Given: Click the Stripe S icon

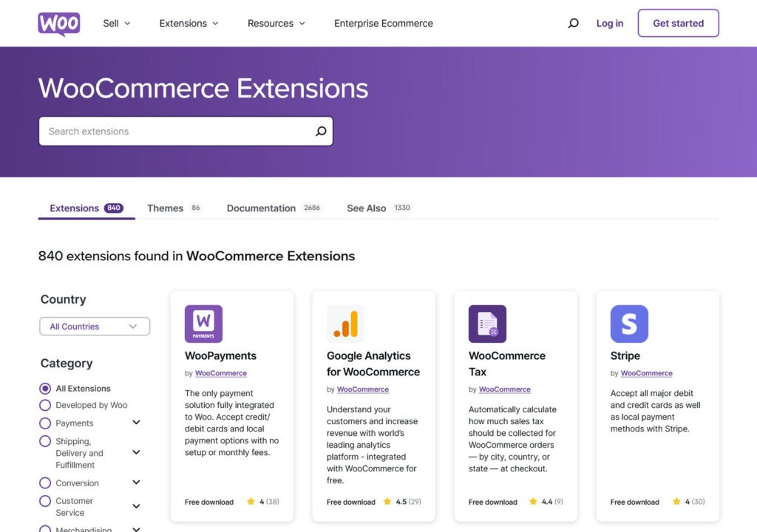Looking at the screenshot, I should pos(630,323).
